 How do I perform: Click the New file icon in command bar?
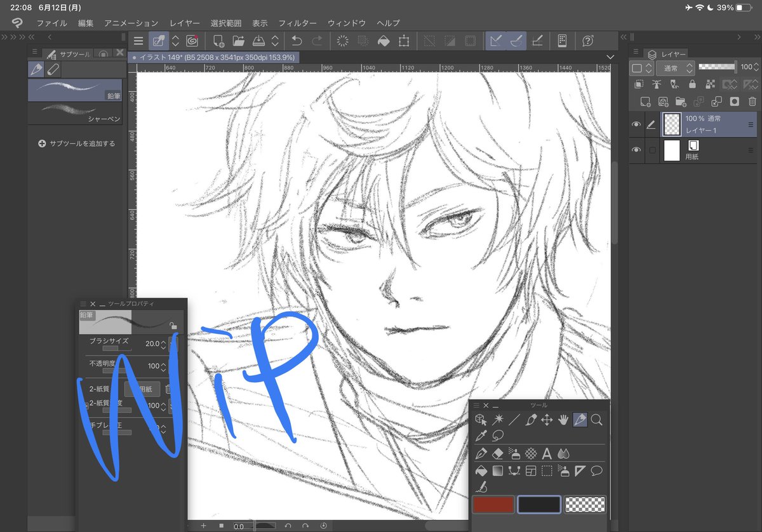click(218, 41)
